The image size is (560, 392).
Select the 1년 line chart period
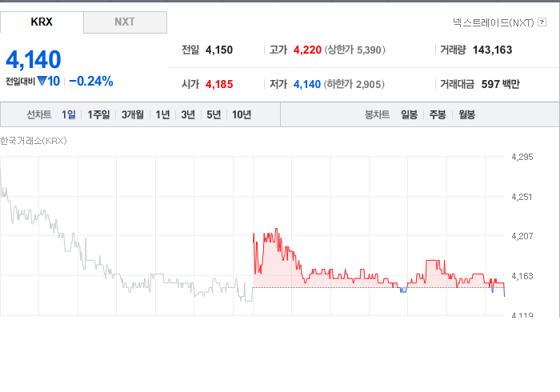coord(162,114)
